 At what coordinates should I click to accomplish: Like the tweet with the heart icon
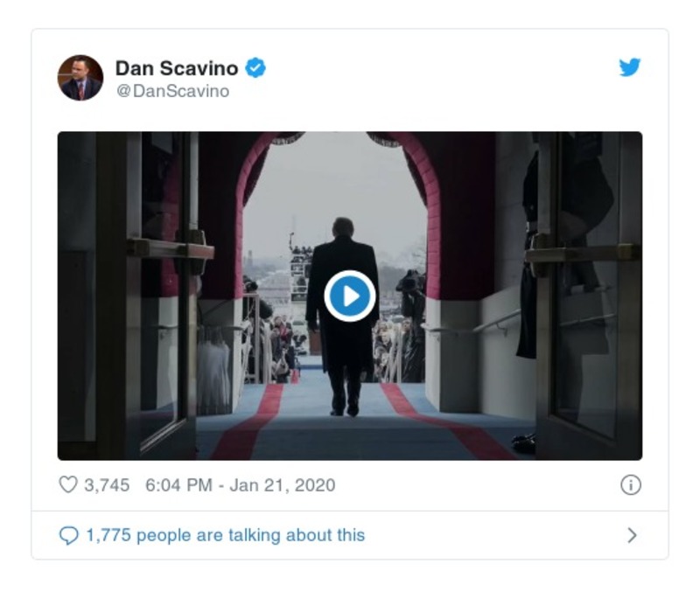pos(68,484)
